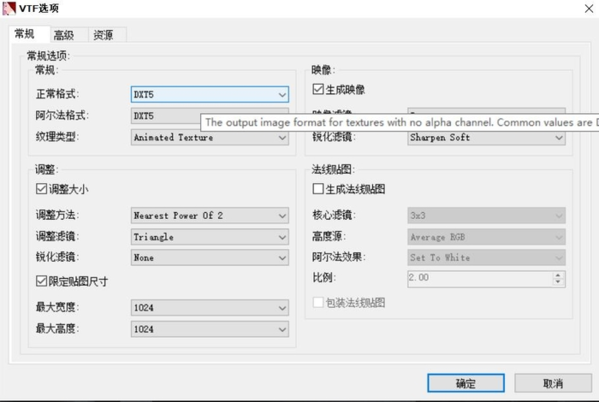
Task: Click the 取消 button
Action: tap(553, 383)
